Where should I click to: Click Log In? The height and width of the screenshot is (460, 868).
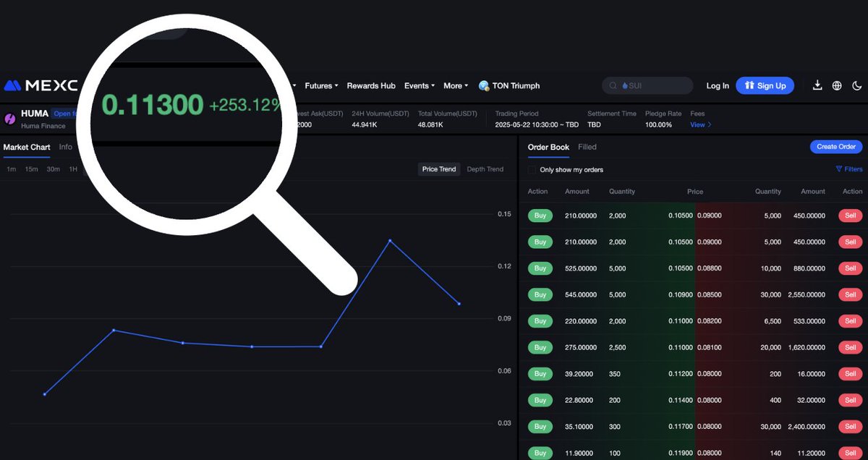(718, 85)
